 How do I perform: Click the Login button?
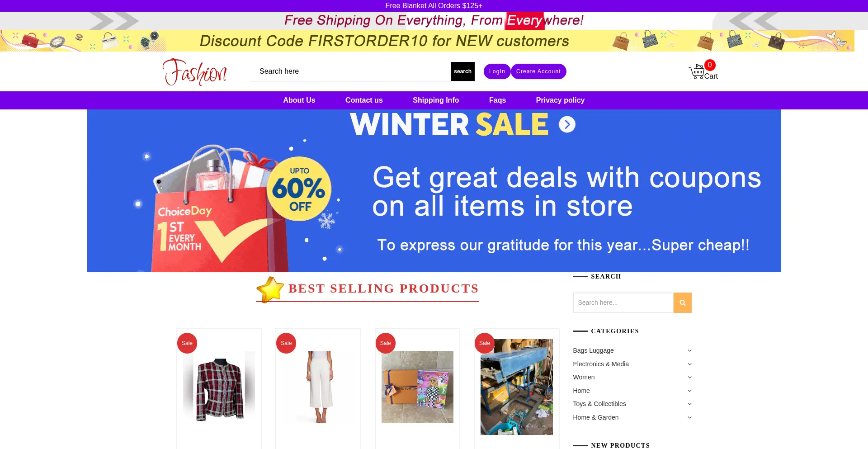[x=497, y=71]
